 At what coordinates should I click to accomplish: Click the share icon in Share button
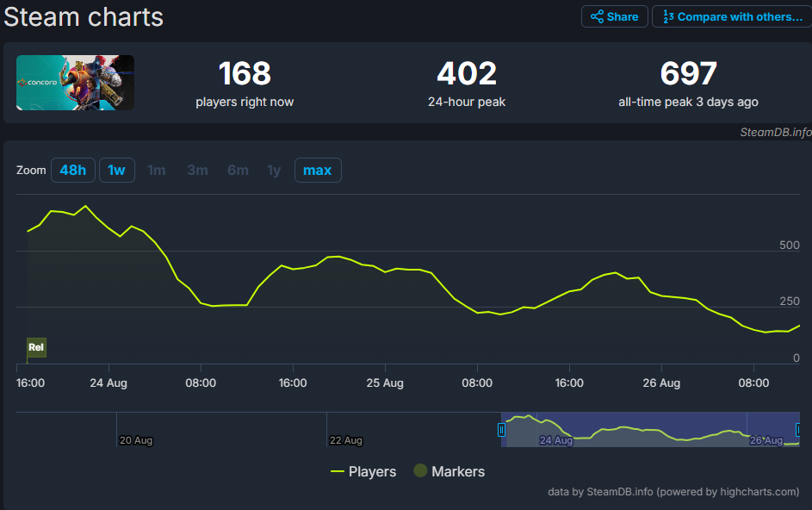click(597, 16)
